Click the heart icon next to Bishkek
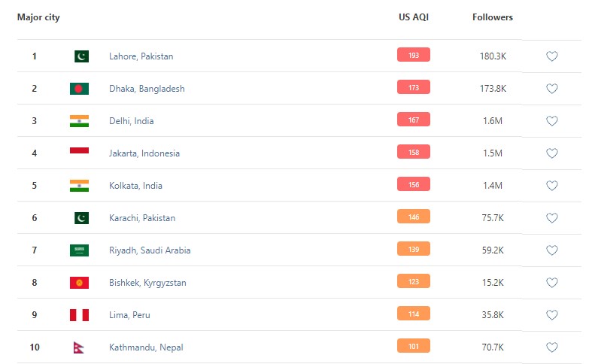The width and height of the screenshot is (595, 364). pos(551,283)
